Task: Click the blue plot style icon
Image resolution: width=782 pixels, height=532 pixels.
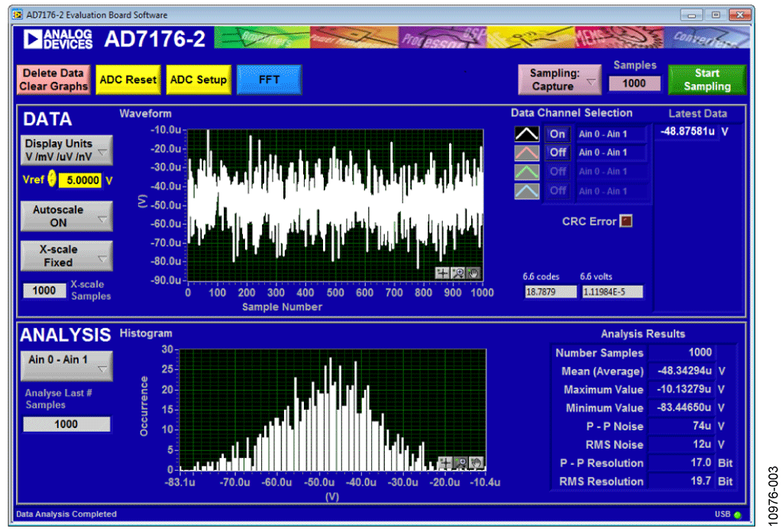Action: tap(527, 191)
